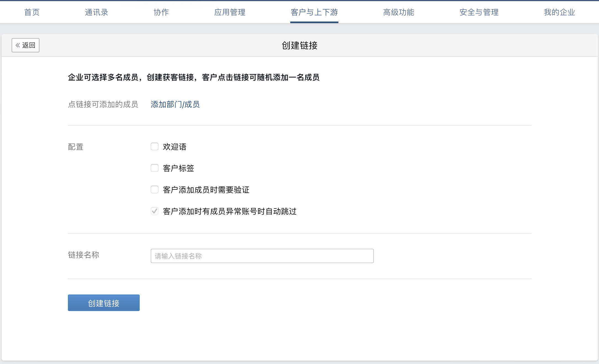This screenshot has height=364, width=599.
Task: Open 添加部门/成员 to pick members
Action: [175, 105]
